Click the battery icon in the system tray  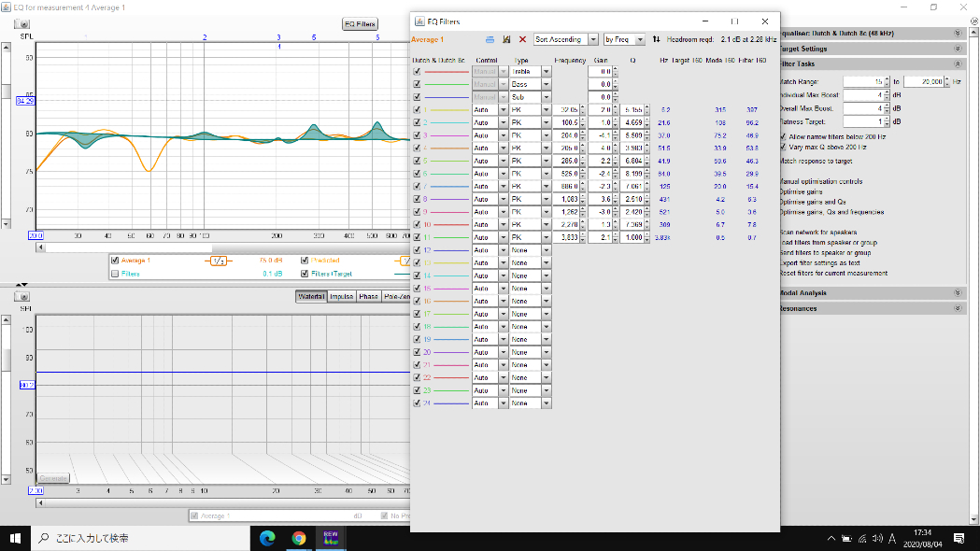click(x=847, y=539)
